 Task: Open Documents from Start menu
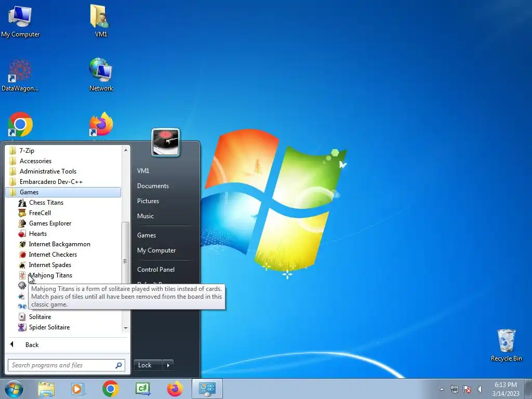coord(153,186)
